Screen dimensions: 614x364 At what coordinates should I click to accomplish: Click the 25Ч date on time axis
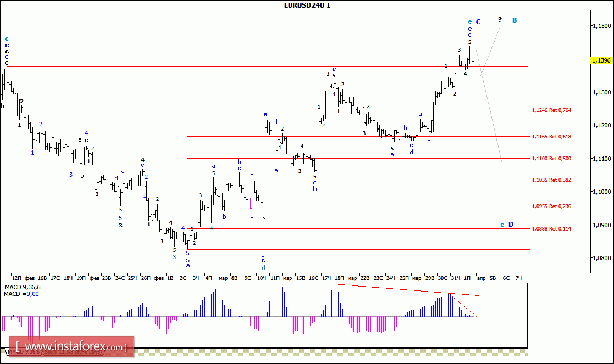(x=132, y=278)
